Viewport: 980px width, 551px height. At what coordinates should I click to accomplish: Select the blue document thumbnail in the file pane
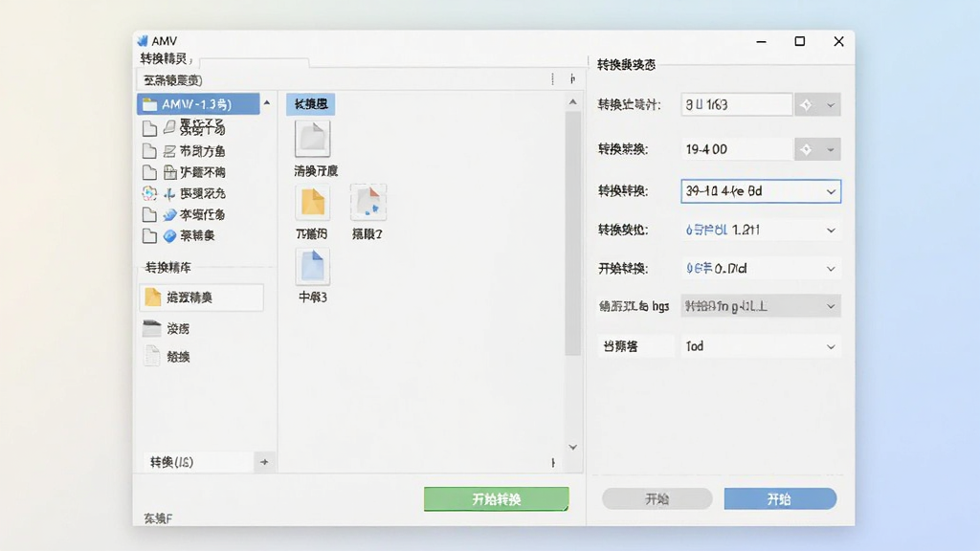click(313, 267)
